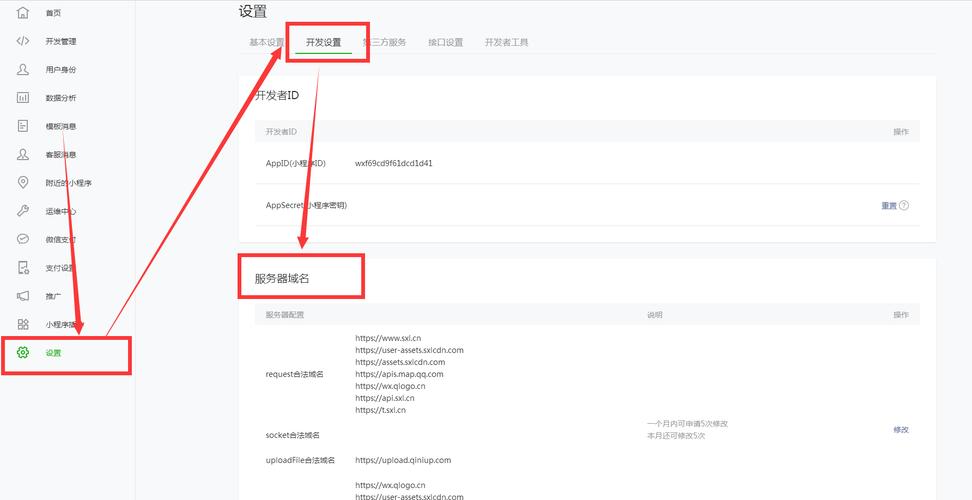Click the 设置 page title
The height and width of the screenshot is (500, 972).
click(x=252, y=11)
